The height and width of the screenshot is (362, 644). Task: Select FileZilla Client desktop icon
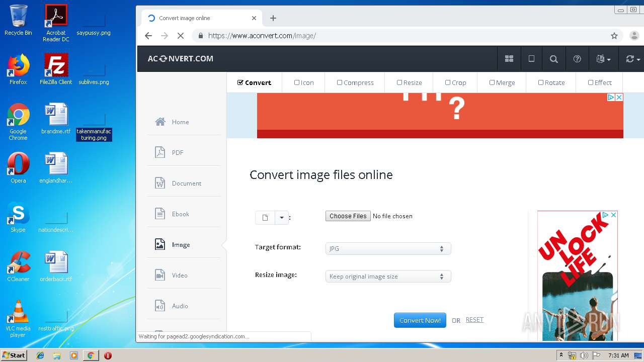[x=56, y=70]
